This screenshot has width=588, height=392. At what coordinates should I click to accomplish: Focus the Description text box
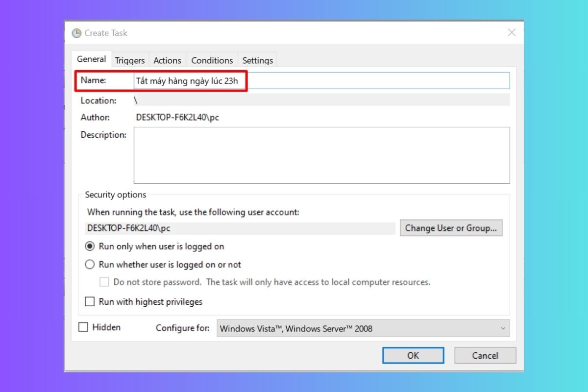point(321,155)
